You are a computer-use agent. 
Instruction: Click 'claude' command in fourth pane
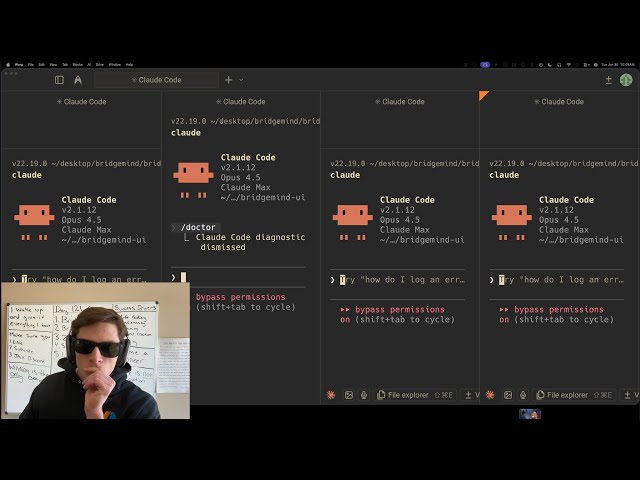[x=504, y=175]
